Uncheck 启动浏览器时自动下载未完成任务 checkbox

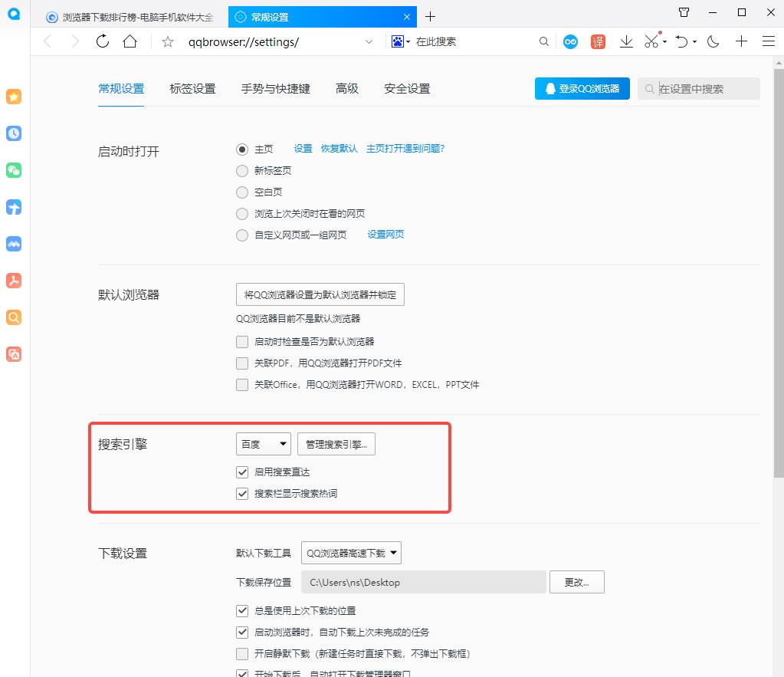pyautogui.click(x=242, y=633)
